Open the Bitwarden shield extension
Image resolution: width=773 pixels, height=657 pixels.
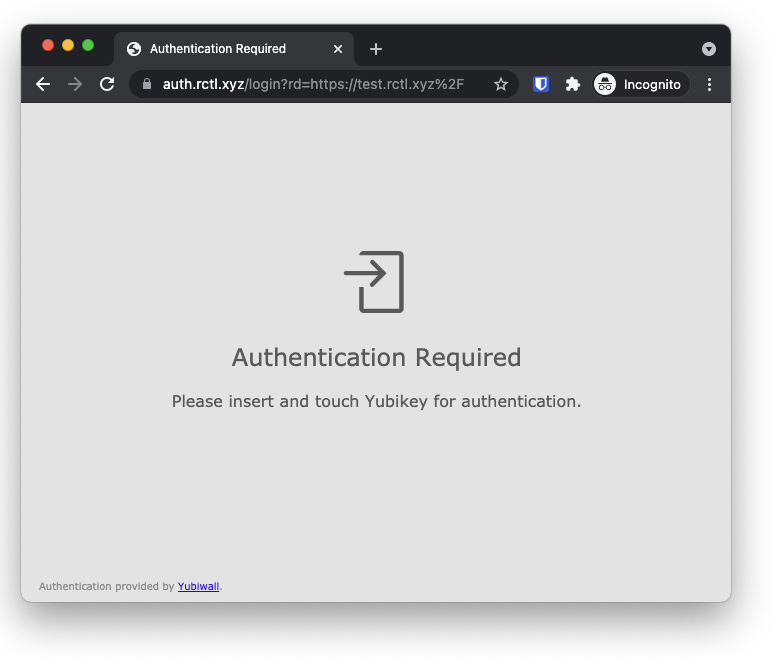541,84
